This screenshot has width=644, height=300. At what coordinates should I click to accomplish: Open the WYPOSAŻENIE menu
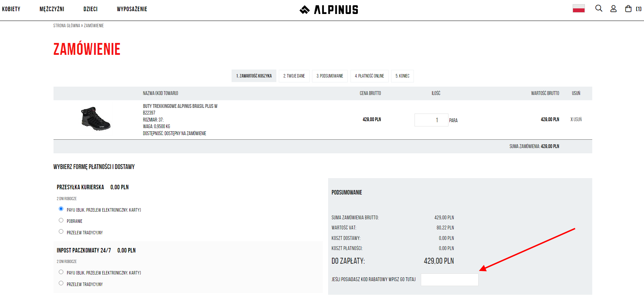(132, 9)
